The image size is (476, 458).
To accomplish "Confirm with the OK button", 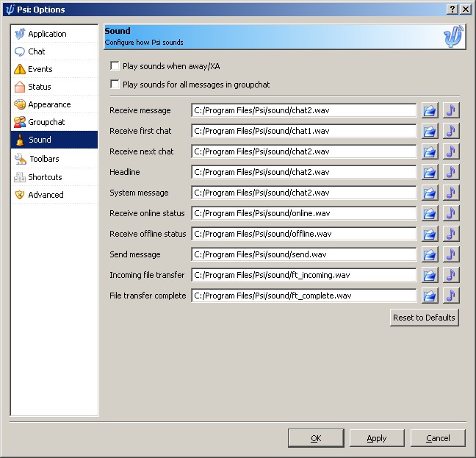I will click(x=316, y=438).
